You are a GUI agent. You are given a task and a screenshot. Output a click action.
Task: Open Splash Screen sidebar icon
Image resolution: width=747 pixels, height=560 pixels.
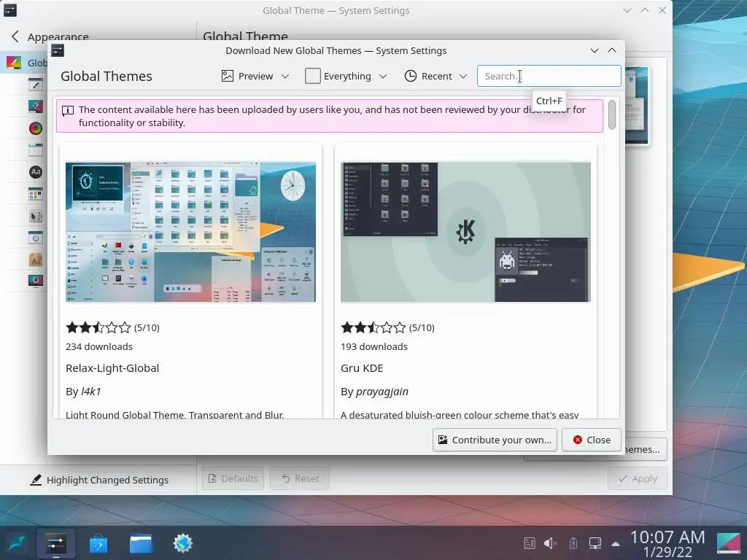point(36,281)
